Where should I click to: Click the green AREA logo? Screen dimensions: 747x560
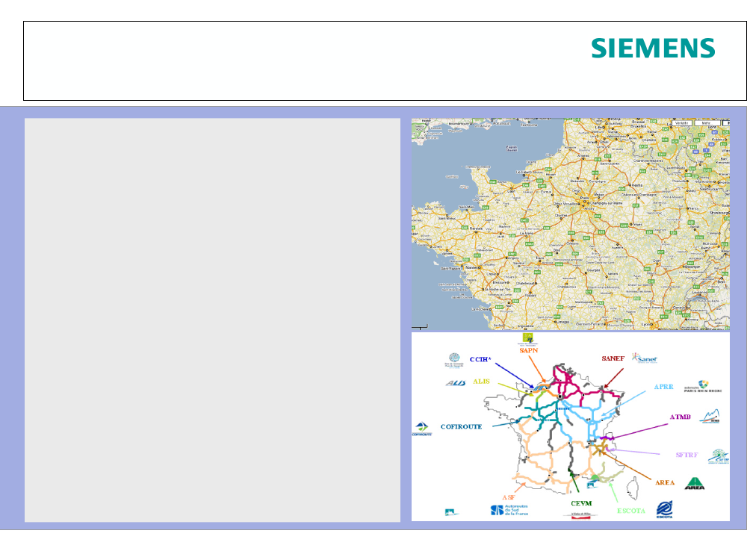click(x=695, y=483)
